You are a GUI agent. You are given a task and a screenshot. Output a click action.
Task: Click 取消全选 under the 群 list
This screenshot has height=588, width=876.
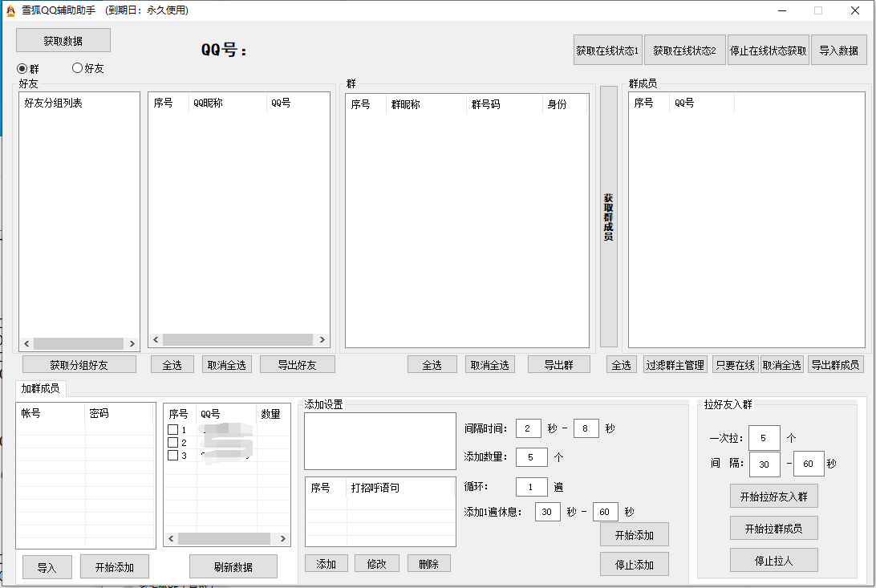[x=489, y=365]
